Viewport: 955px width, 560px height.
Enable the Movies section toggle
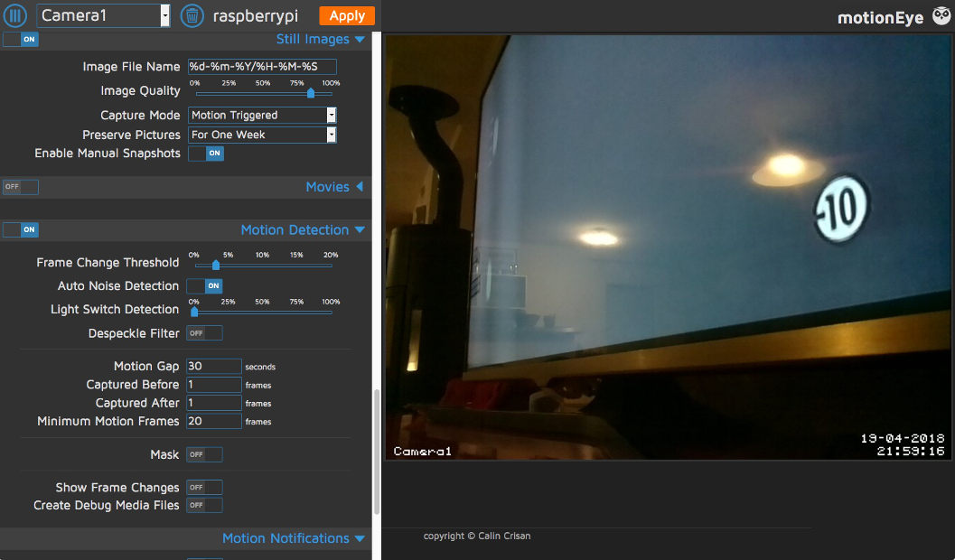coord(18,186)
